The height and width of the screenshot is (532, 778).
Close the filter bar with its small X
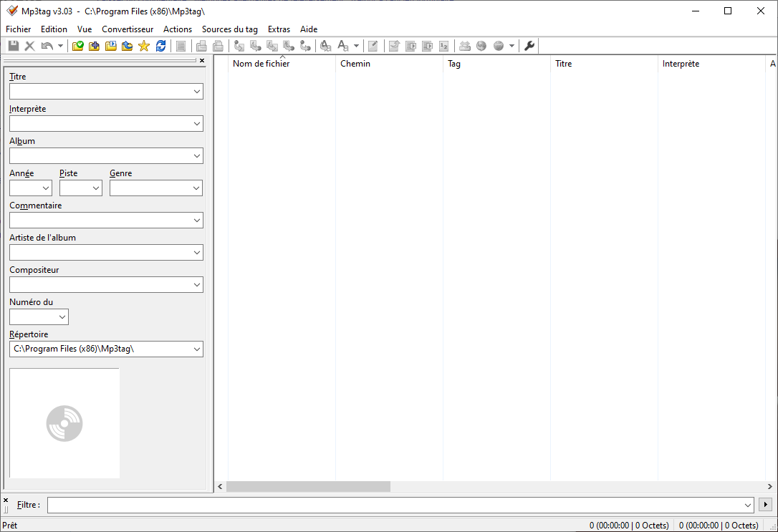6,500
